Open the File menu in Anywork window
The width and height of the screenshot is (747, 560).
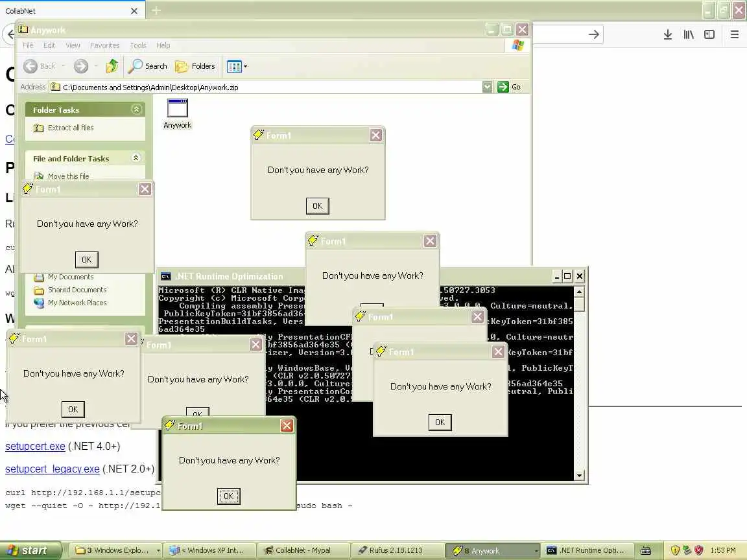[x=28, y=45]
